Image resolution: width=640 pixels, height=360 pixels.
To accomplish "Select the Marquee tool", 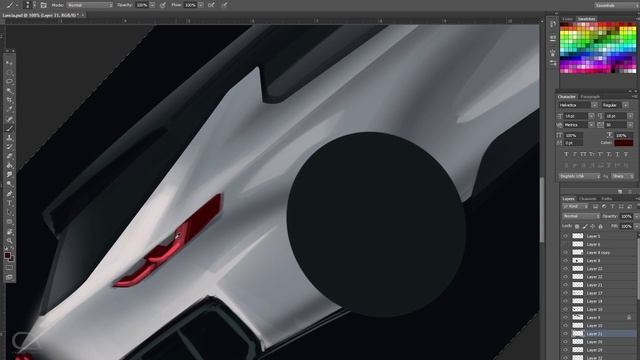I will coord(9,72).
